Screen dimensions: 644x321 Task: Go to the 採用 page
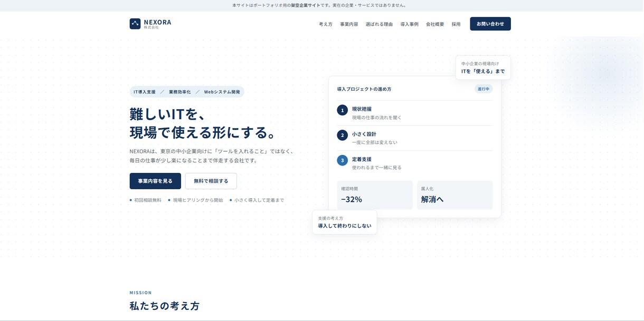pos(456,24)
